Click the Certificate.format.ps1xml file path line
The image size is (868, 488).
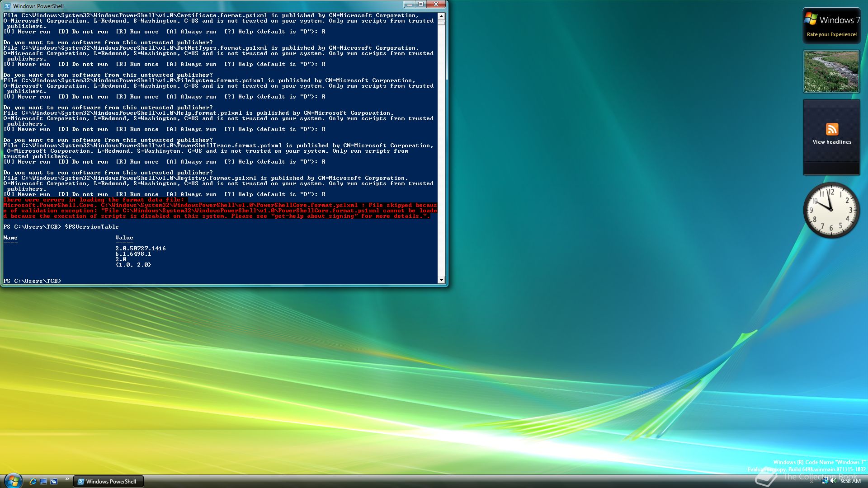pos(211,15)
